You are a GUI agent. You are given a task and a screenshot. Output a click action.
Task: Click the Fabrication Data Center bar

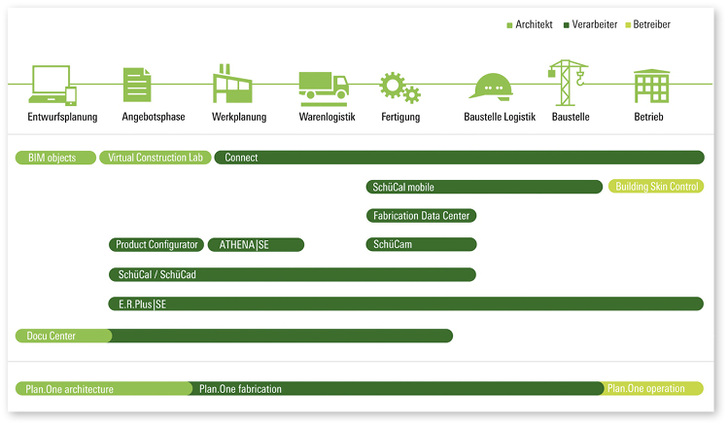[x=421, y=216]
